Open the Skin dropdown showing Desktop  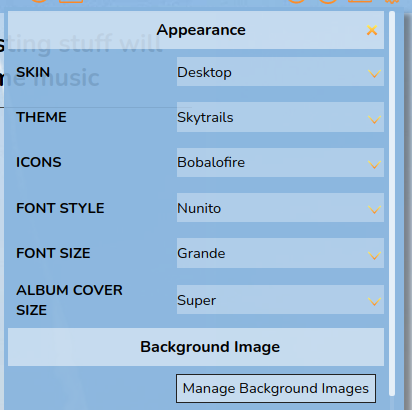coord(280,72)
